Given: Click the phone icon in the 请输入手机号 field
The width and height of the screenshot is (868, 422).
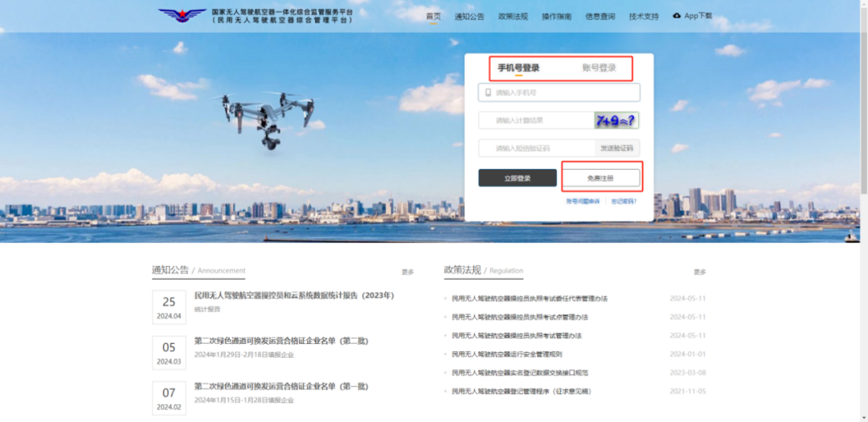Looking at the screenshot, I should tap(487, 93).
